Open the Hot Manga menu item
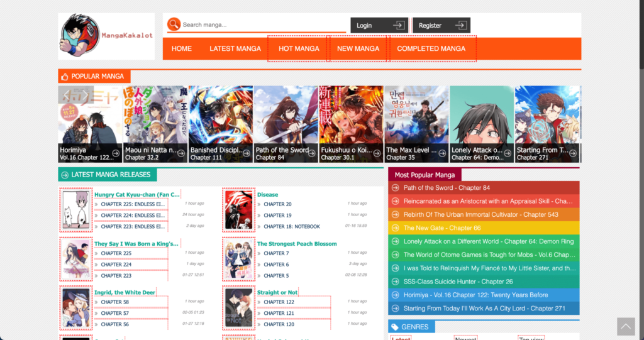Image resolution: width=644 pixels, height=340 pixels. (299, 48)
